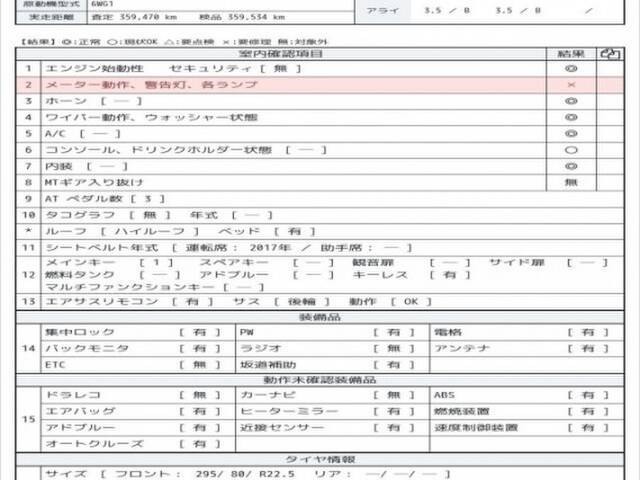Click the 装備品 section header
640x480 pixels.
(320, 317)
